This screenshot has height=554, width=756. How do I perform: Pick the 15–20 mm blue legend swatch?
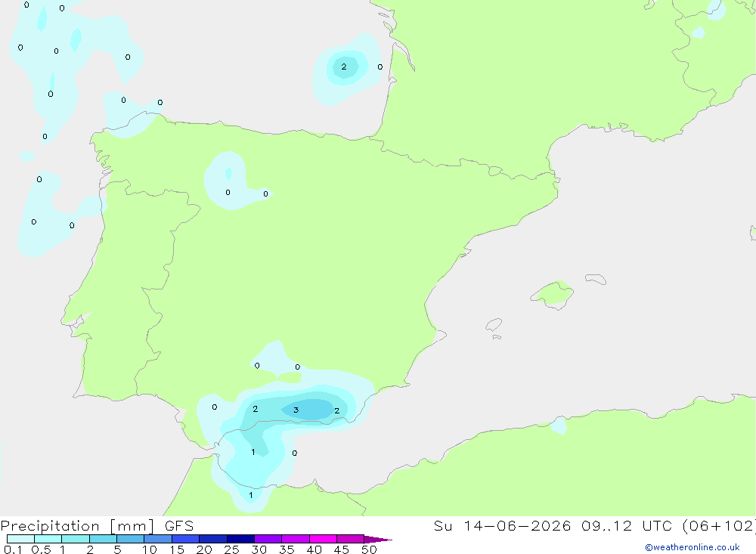[186, 539]
